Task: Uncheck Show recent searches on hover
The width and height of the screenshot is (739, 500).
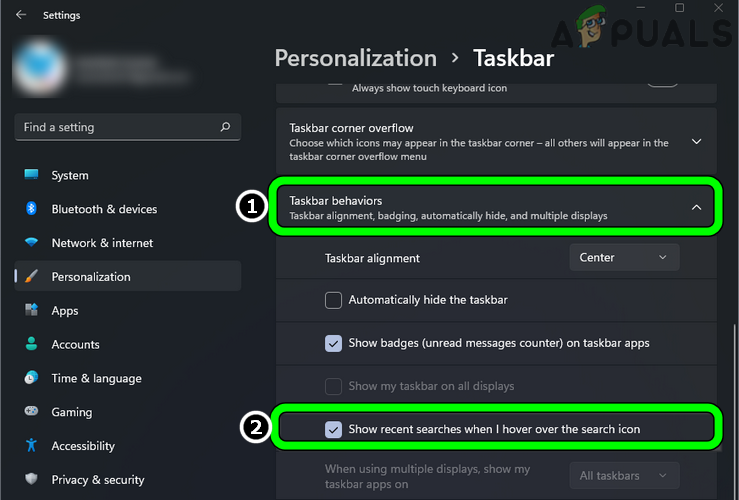Action: coord(334,429)
